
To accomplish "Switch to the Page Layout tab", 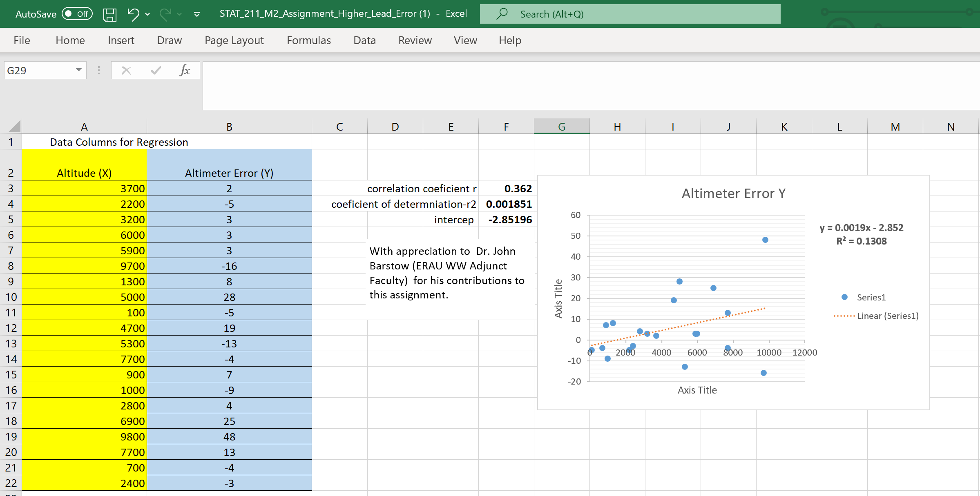I will coord(234,40).
